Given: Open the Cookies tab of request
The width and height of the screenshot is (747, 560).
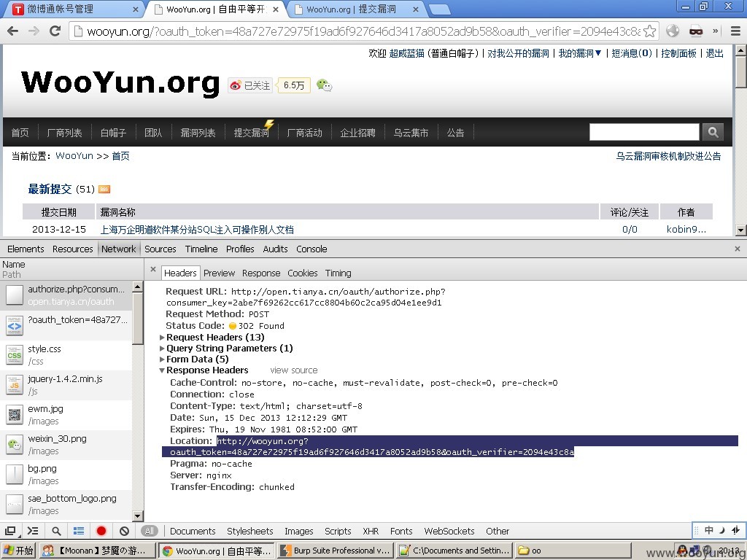Looking at the screenshot, I should (303, 273).
